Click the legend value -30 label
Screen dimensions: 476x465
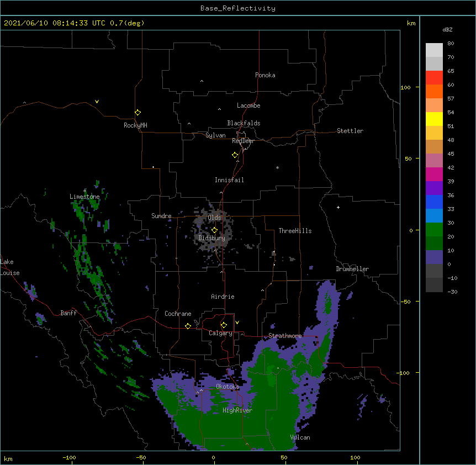coord(452,292)
